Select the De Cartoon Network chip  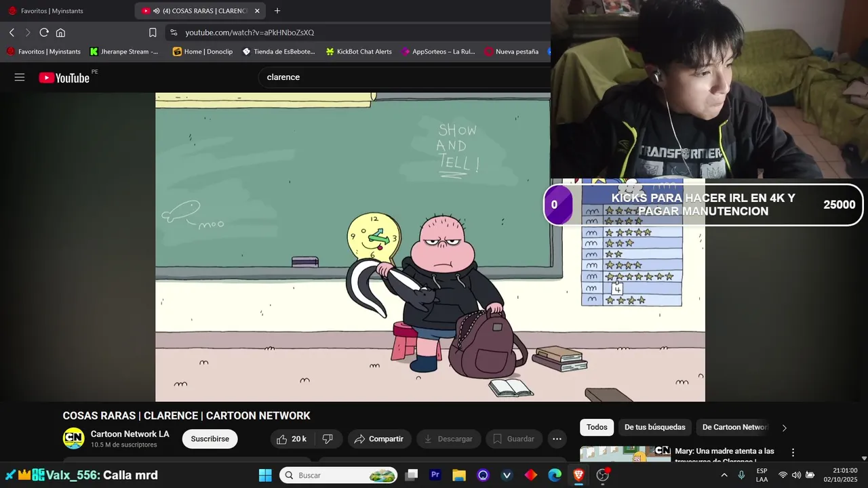734,427
